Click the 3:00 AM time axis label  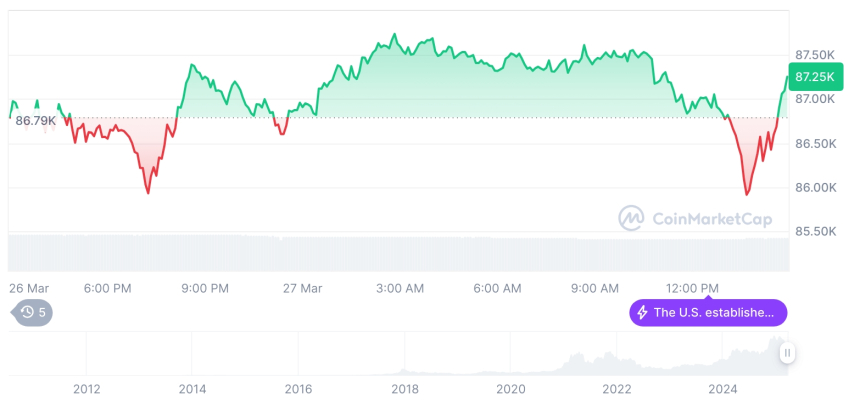[399, 288]
